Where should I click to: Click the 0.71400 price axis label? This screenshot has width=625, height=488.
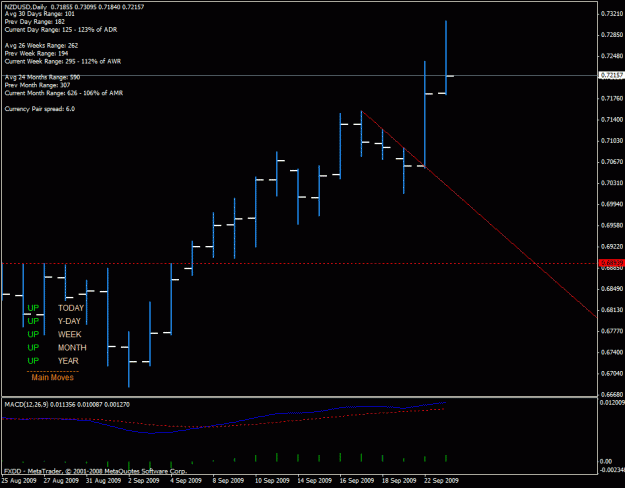tap(612, 120)
